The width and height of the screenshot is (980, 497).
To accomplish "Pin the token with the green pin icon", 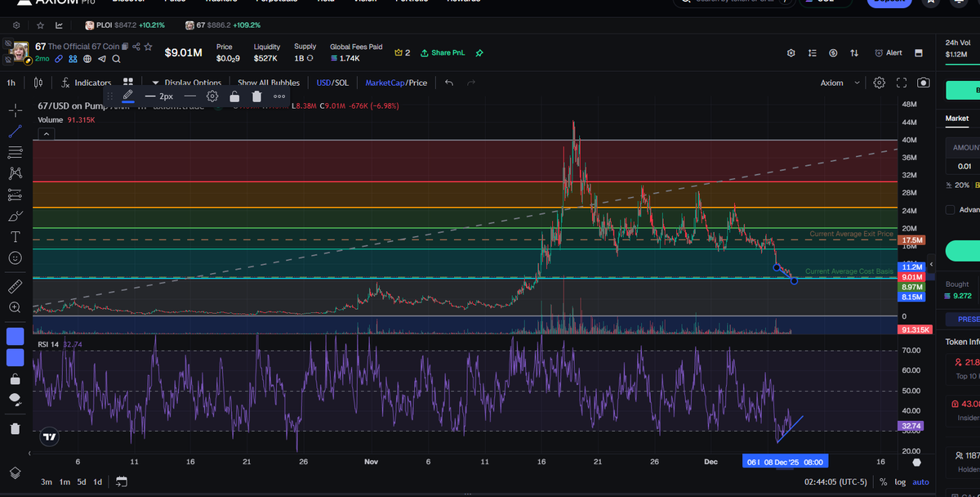I will pos(479,52).
